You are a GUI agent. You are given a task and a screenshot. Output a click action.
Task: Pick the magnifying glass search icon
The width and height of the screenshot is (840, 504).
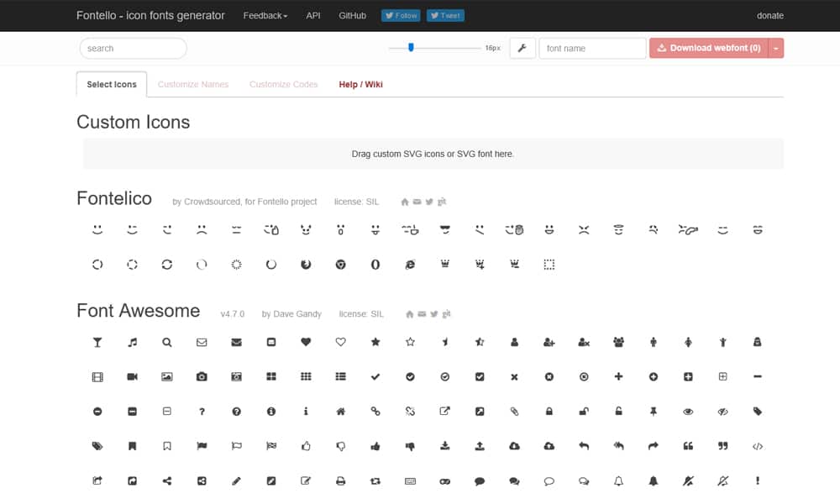[167, 342]
